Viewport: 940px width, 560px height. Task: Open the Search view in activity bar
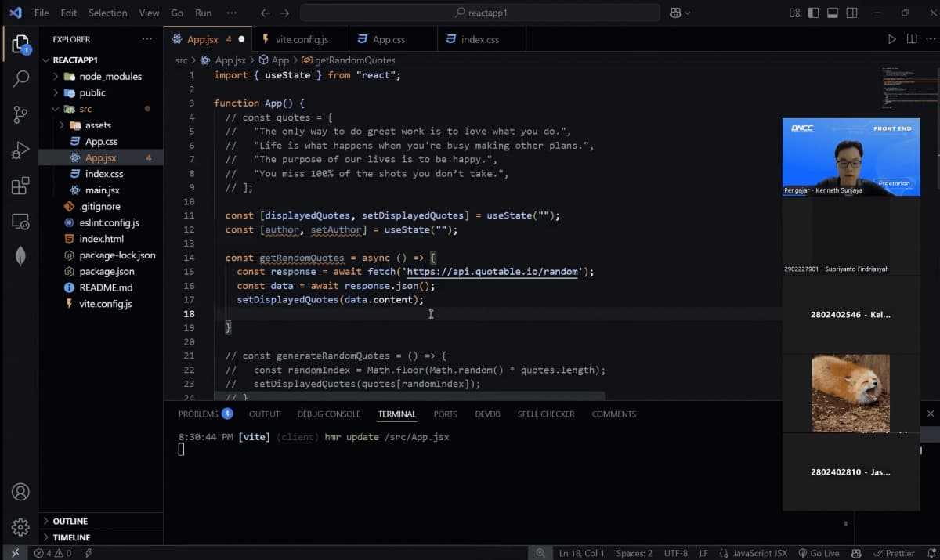pos(21,78)
